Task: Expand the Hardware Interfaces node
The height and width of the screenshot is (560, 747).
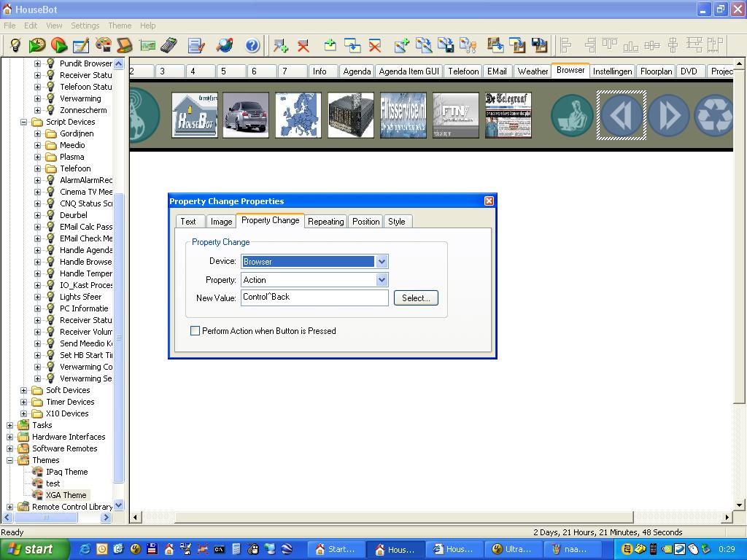Action: 9,437
